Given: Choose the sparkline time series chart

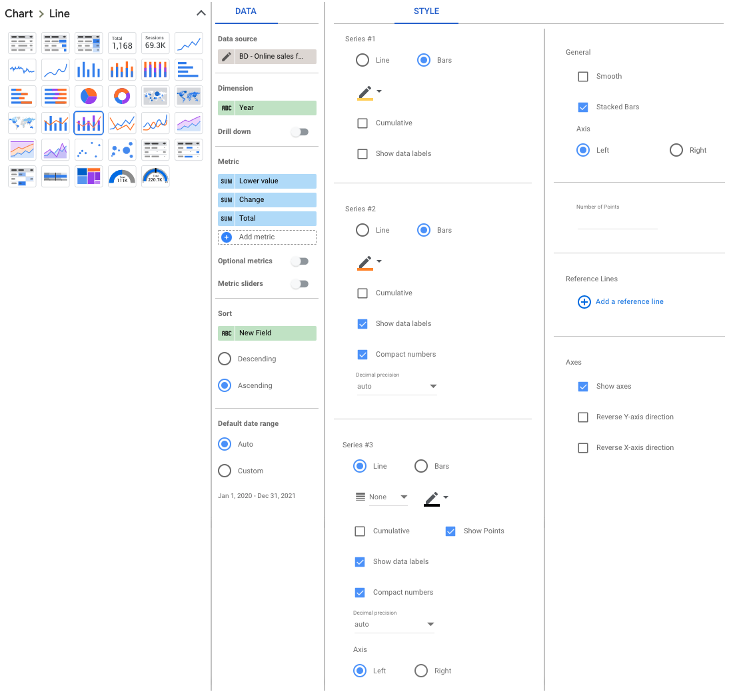Looking at the screenshot, I should click(x=22, y=70).
